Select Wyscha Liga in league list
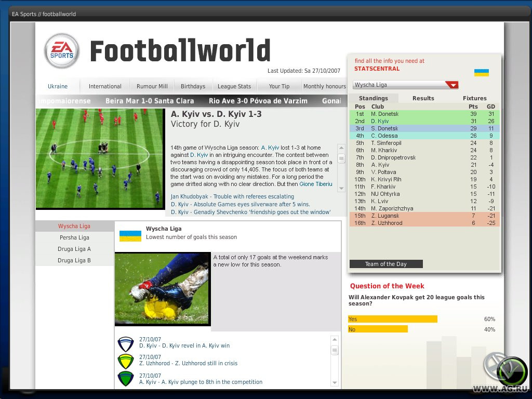 click(74, 226)
